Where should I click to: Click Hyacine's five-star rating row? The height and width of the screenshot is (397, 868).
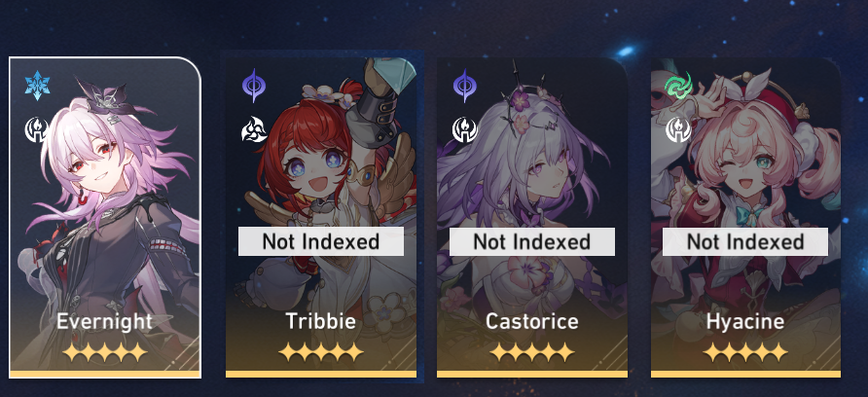pyautogui.click(x=745, y=352)
